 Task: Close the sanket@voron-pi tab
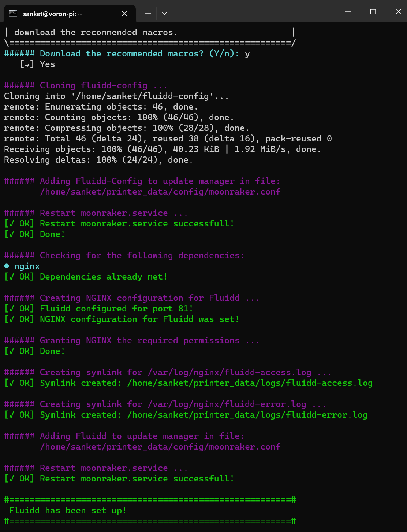[124, 14]
